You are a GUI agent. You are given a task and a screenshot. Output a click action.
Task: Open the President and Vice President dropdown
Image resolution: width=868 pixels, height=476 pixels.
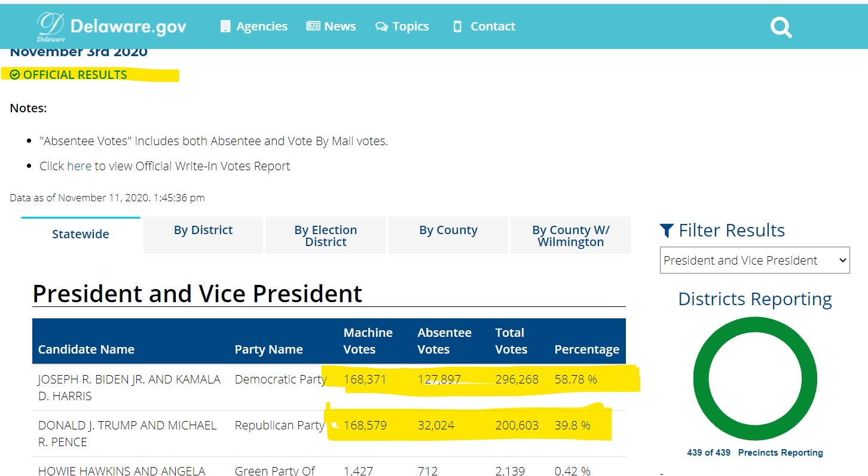[x=754, y=260]
